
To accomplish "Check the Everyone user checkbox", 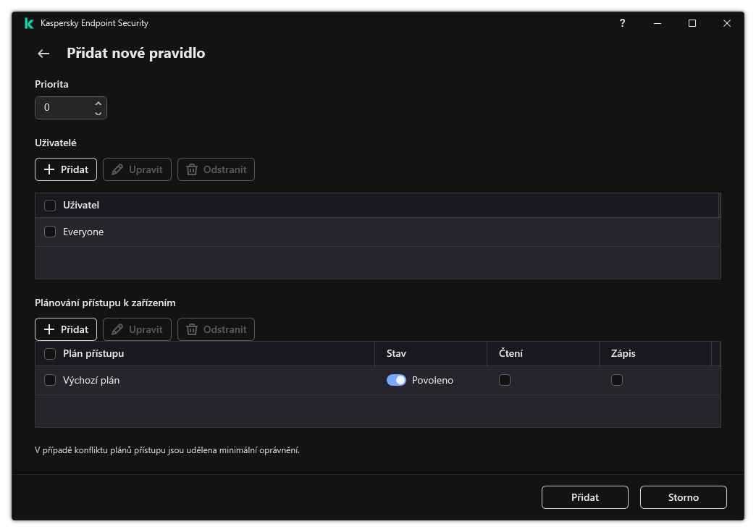I will point(50,232).
